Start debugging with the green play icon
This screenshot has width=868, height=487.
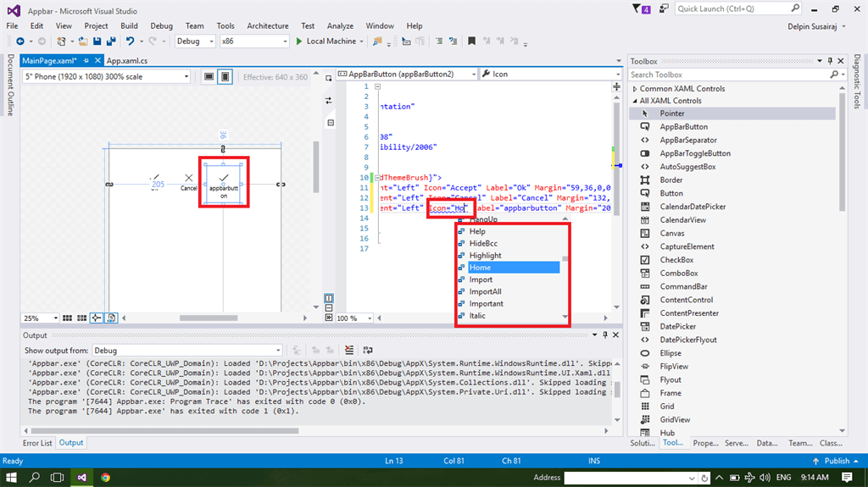pyautogui.click(x=299, y=41)
